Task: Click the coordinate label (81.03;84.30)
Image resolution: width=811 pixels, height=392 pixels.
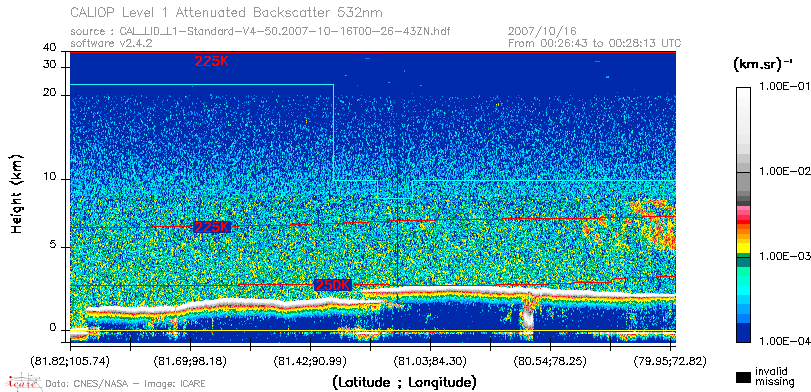Action: pyautogui.click(x=431, y=360)
